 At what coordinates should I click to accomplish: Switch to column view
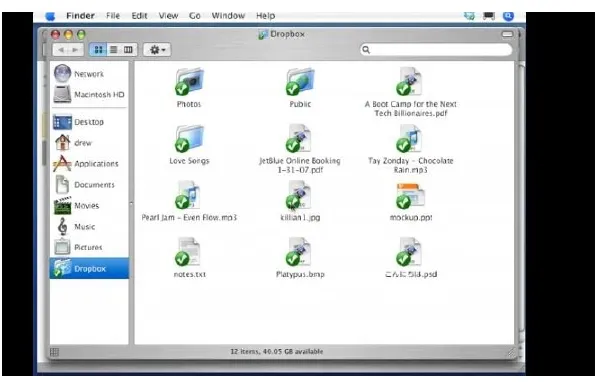point(129,50)
